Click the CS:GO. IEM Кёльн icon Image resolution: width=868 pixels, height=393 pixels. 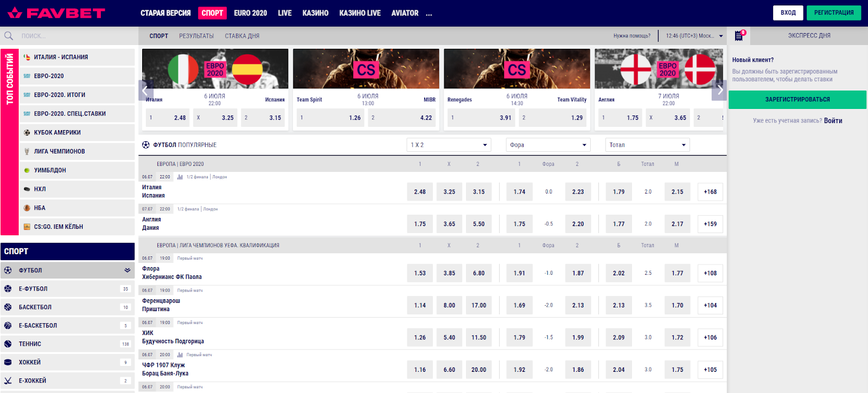[x=27, y=227]
